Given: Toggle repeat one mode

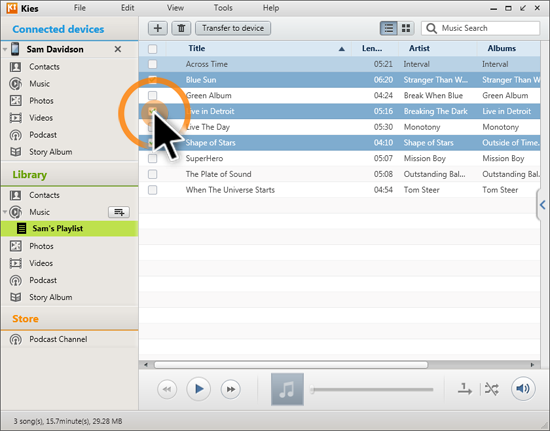Looking at the screenshot, I should click(x=465, y=389).
